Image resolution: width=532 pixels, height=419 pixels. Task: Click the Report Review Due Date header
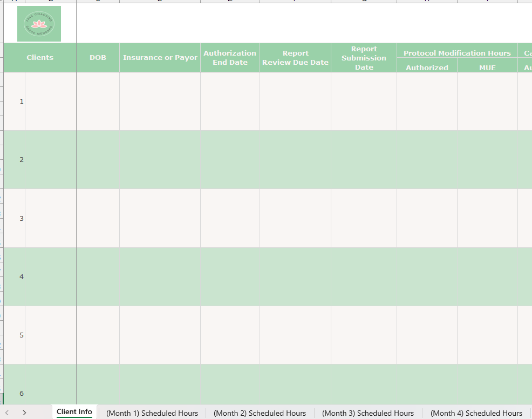tap(295, 58)
